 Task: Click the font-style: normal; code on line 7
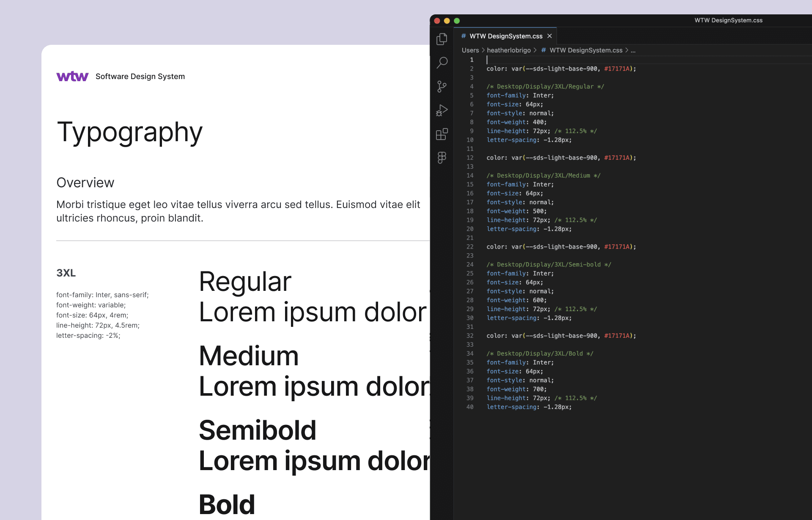coord(520,113)
